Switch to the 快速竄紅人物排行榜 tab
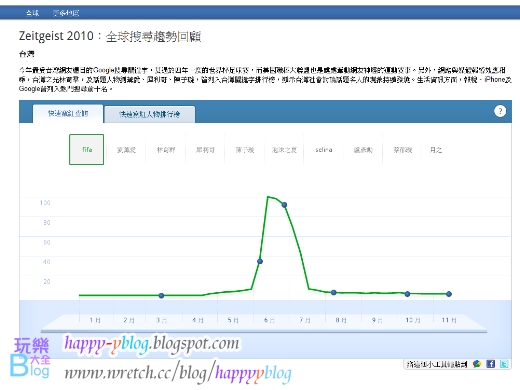This screenshot has height=390, width=520. [x=150, y=114]
